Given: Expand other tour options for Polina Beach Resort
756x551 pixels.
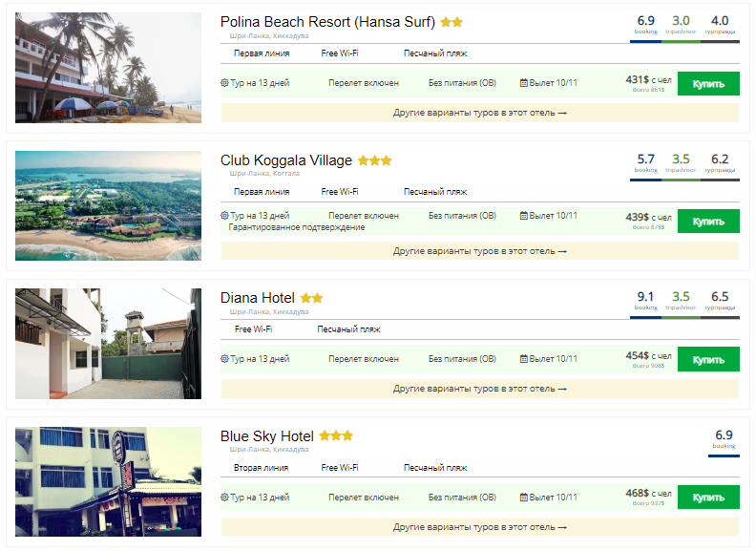Looking at the screenshot, I should 479,113.
